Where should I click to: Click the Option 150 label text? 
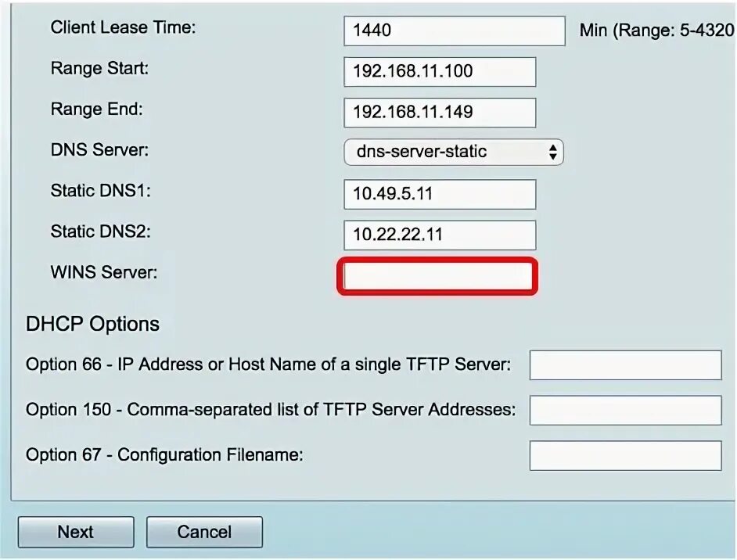271,410
